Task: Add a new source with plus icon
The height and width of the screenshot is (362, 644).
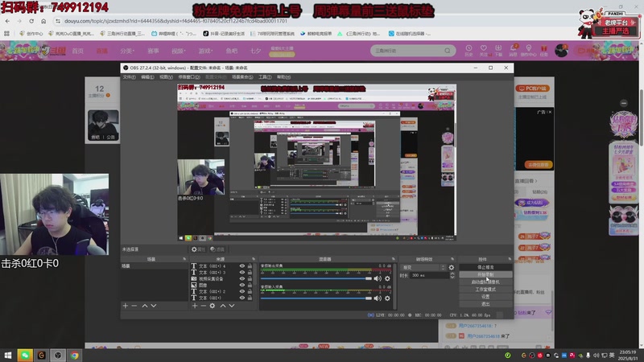Action: click(x=195, y=306)
